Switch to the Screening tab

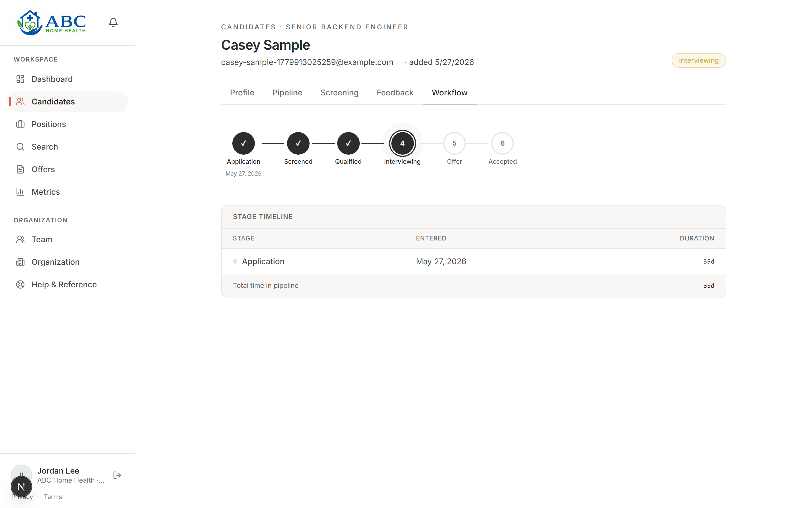(x=339, y=93)
